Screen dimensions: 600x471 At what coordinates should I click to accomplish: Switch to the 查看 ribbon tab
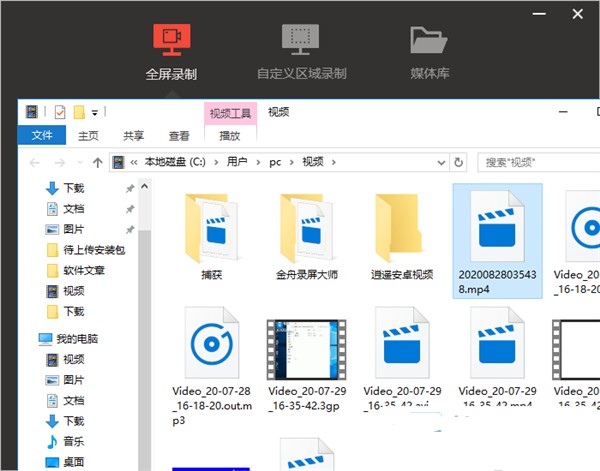(179, 136)
